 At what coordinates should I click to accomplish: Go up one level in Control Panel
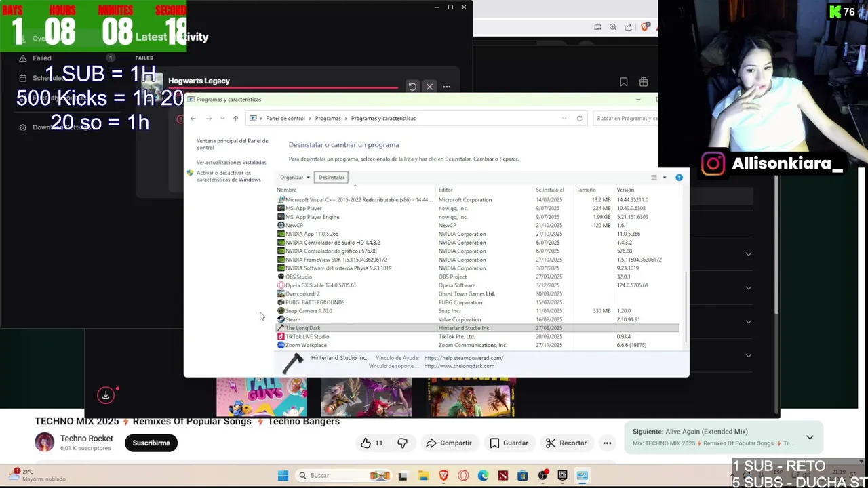click(x=235, y=119)
